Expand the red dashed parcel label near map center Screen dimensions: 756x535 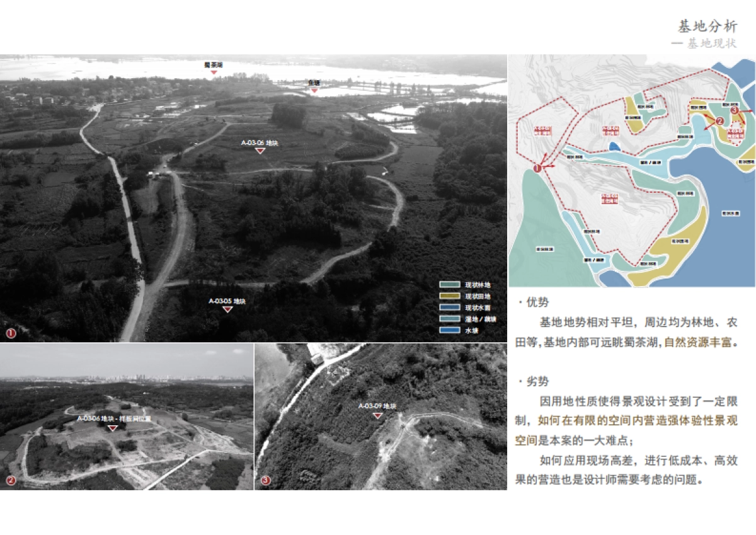[x=610, y=130]
